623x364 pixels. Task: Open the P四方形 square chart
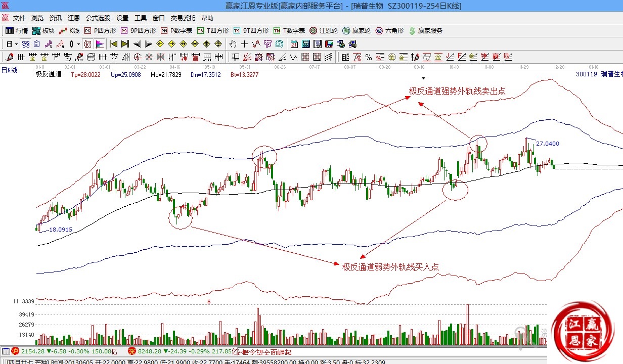100,31
